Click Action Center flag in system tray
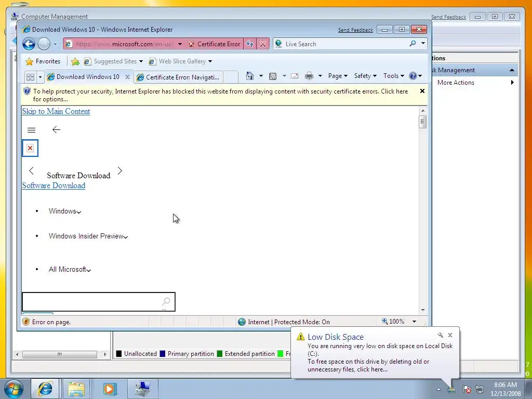Image resolution: width=532 pixels, height=399 pixels. click(x=467, y=389)
